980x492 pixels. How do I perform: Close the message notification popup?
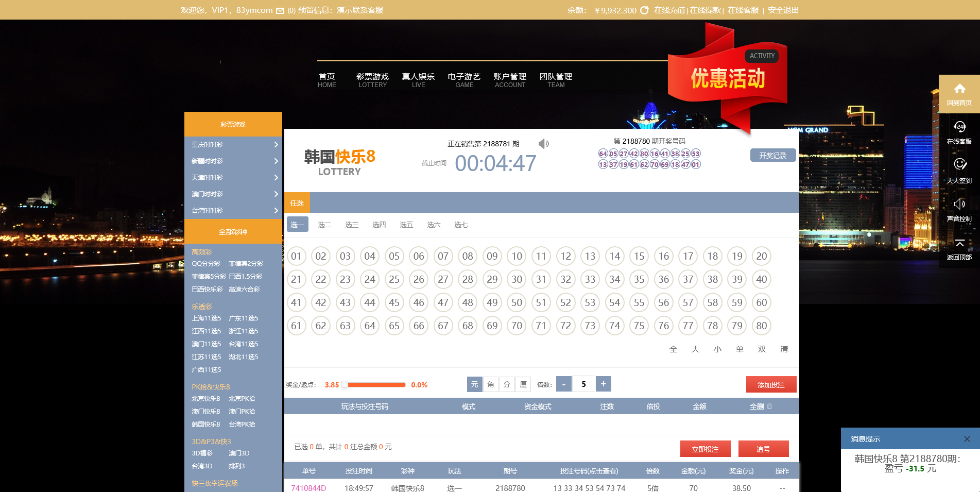pos(967,439)
